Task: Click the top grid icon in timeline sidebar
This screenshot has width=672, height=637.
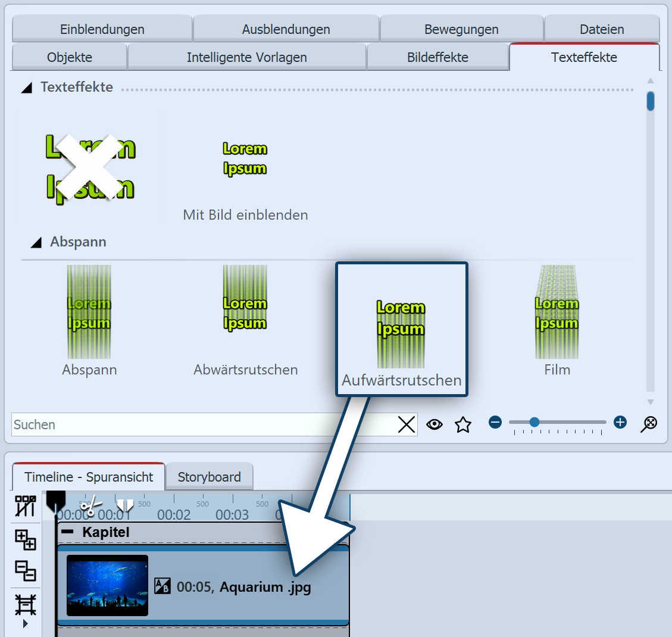Action: click(x=25, y=506)
